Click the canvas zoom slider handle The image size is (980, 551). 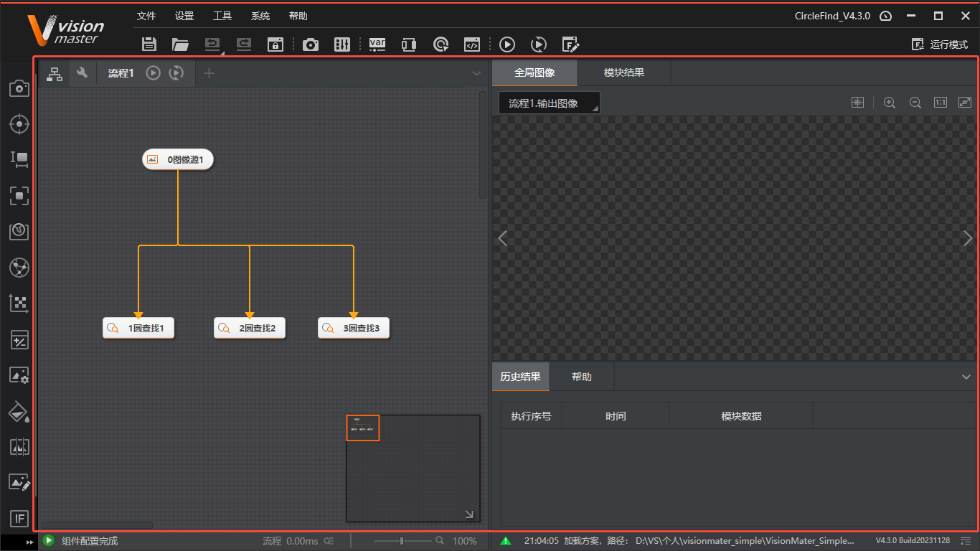click(402, 541)
